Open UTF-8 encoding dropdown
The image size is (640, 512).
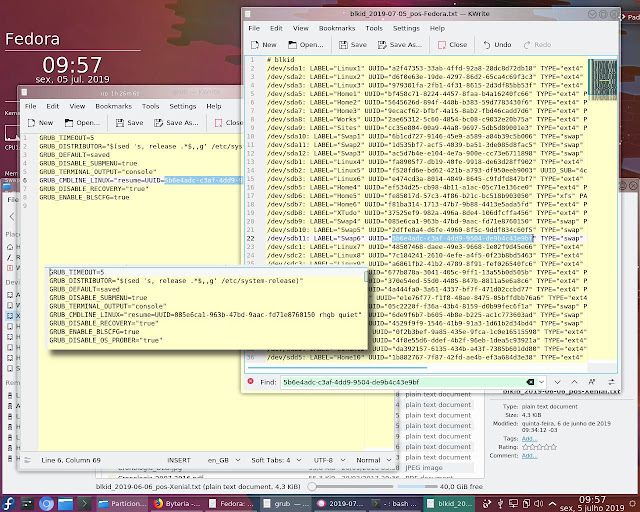[x=329, y=460]
